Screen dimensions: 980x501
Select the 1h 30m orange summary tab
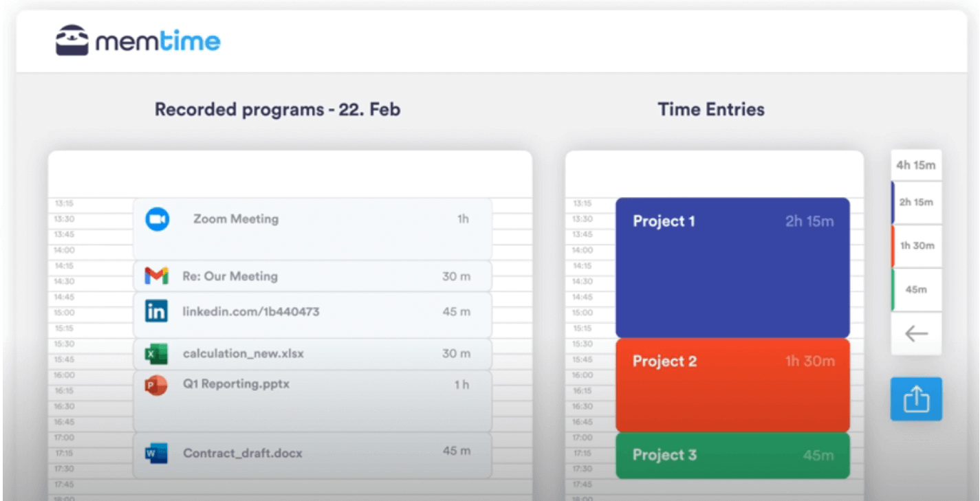point(916,246)
